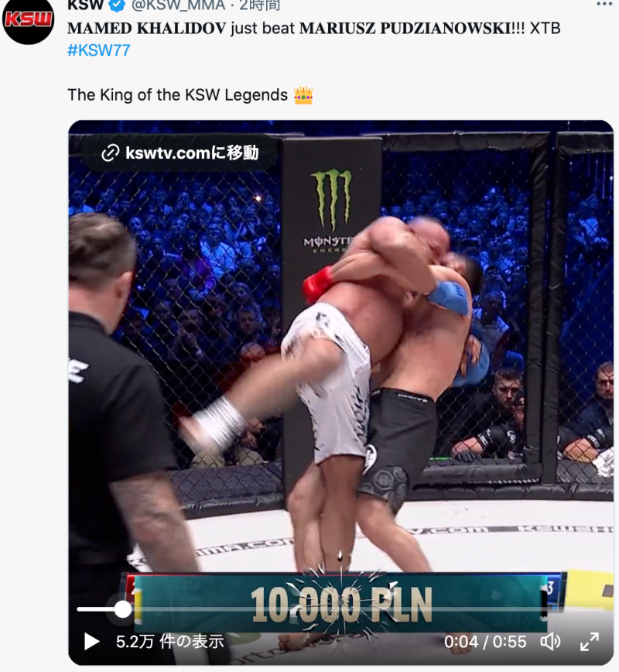Click the tweet text 'The King of the KSW Legends'
The width and height of the screenshot is (619, 672).
pos(177,94)
